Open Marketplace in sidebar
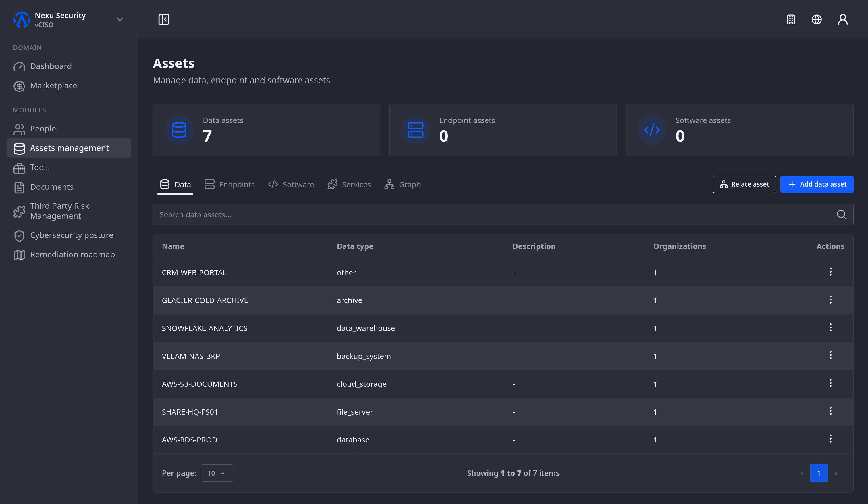Viewport: 868px width, 504px height. pos(69,85)
